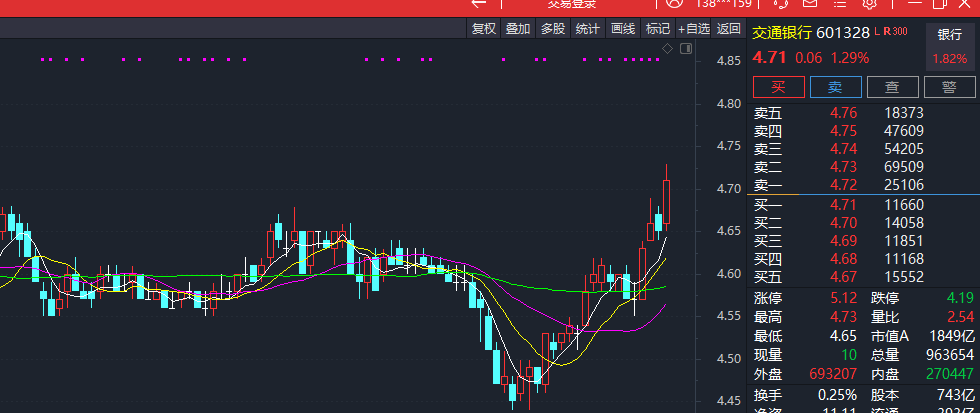Screen dimensions: 980x413
Task: Click the back arrow icon in top bar
Action: [x=479, y=3]
